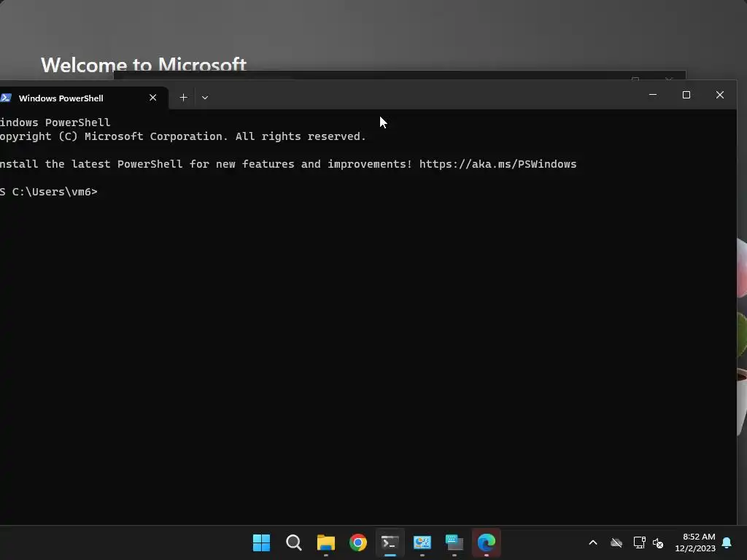
Task: Click the PowerShell prompt line
Action: click(x=49, y=192)
